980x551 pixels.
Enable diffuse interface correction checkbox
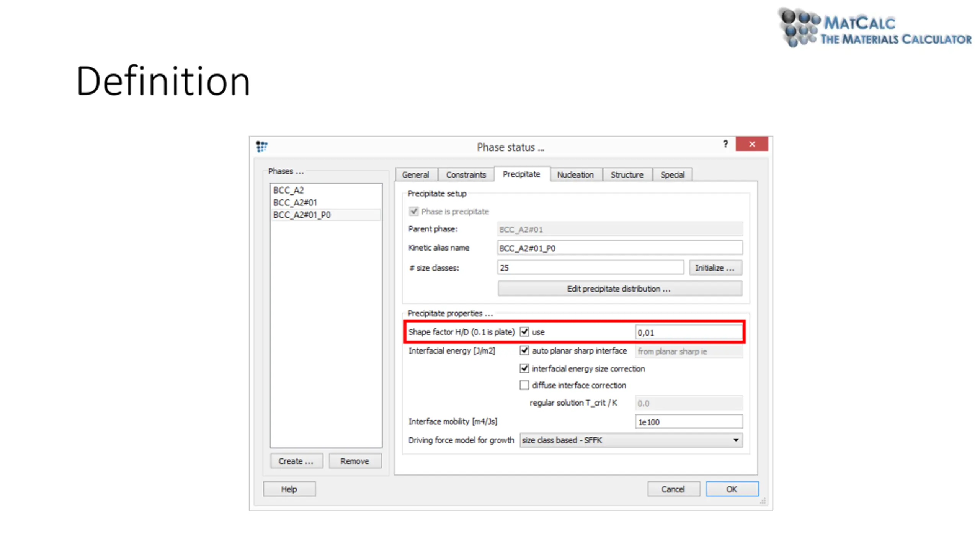click(524, 385)
